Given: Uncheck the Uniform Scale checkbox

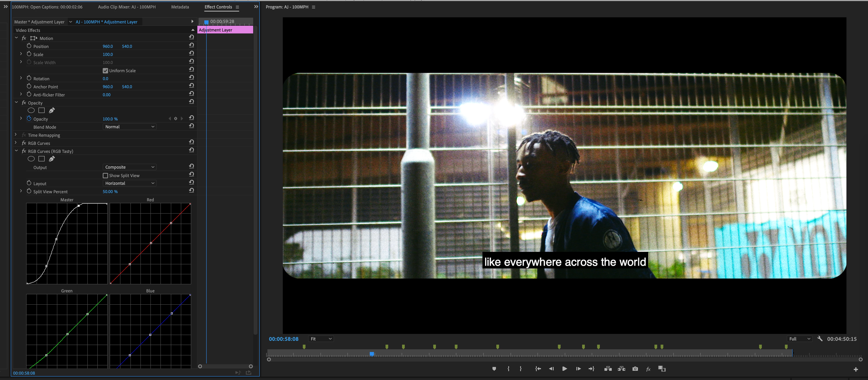Looking at the screenshot, I should pyautogui.click(x=105, y=71).
